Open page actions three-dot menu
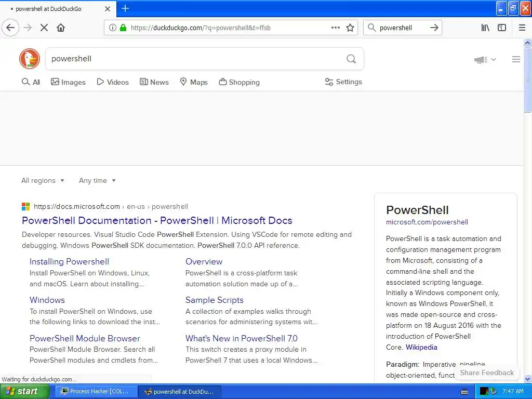This screenshot has height=399, width=532. pos(336,28)
